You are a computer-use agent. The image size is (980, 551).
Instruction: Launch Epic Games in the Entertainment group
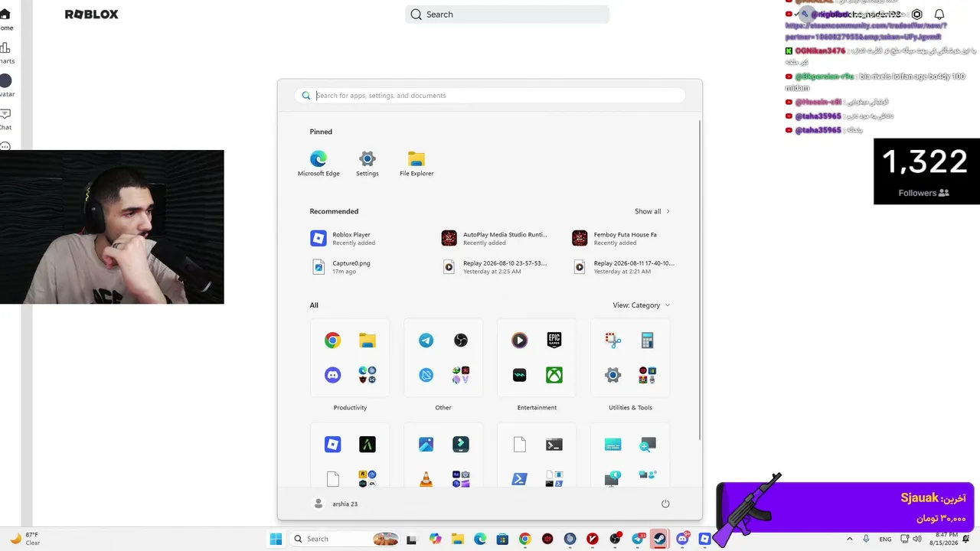pos(554,341)
